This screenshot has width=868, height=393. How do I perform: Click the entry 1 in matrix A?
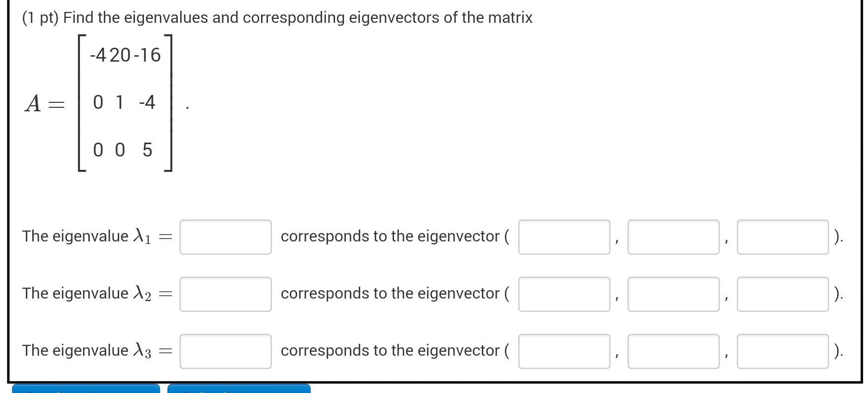(120, 102)
